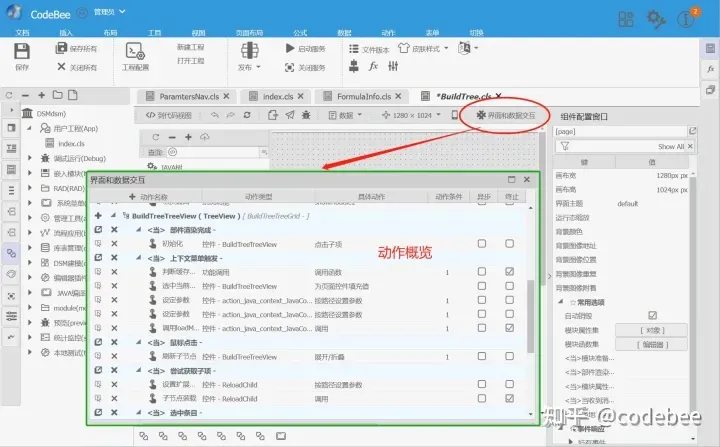720x447 pixels.
Task: Toggle 终止 checkbox for 判断缓存 row
Action: 511,271
